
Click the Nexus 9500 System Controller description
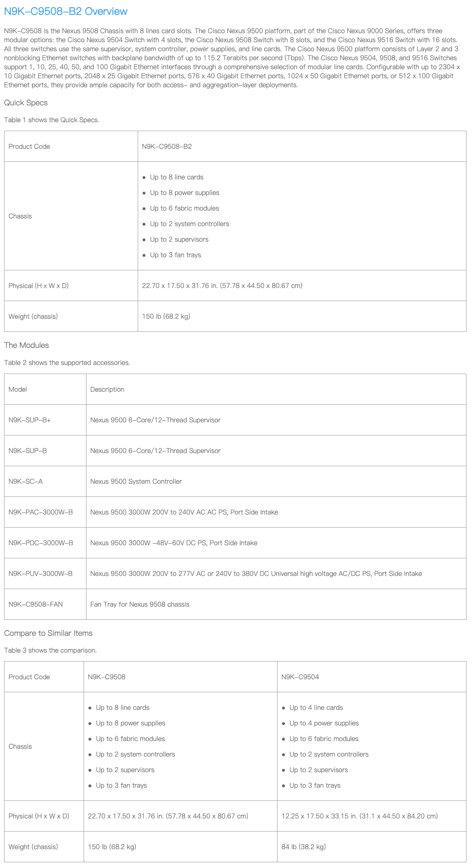(136, 481)
